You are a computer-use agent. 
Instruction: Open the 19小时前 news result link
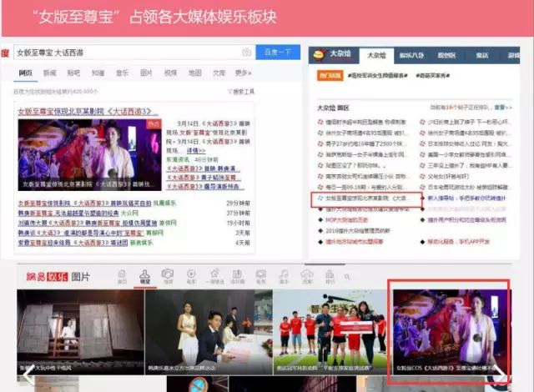point(88,223)
